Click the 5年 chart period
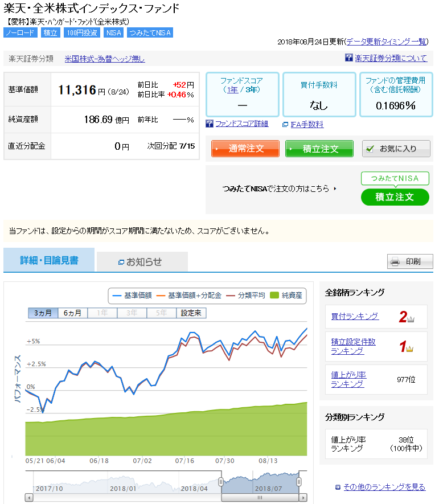Screen dimensions: 435x504 coord(161,313)
